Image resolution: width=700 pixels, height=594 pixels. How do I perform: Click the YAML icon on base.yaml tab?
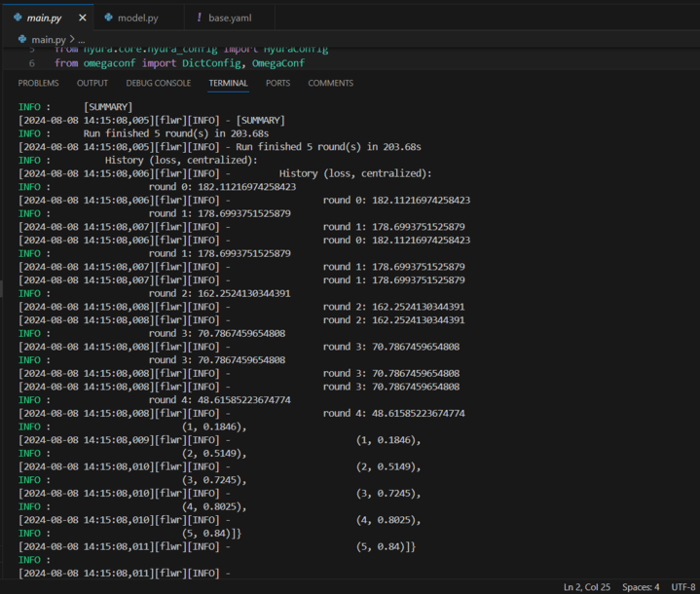[x=199, y=18]
